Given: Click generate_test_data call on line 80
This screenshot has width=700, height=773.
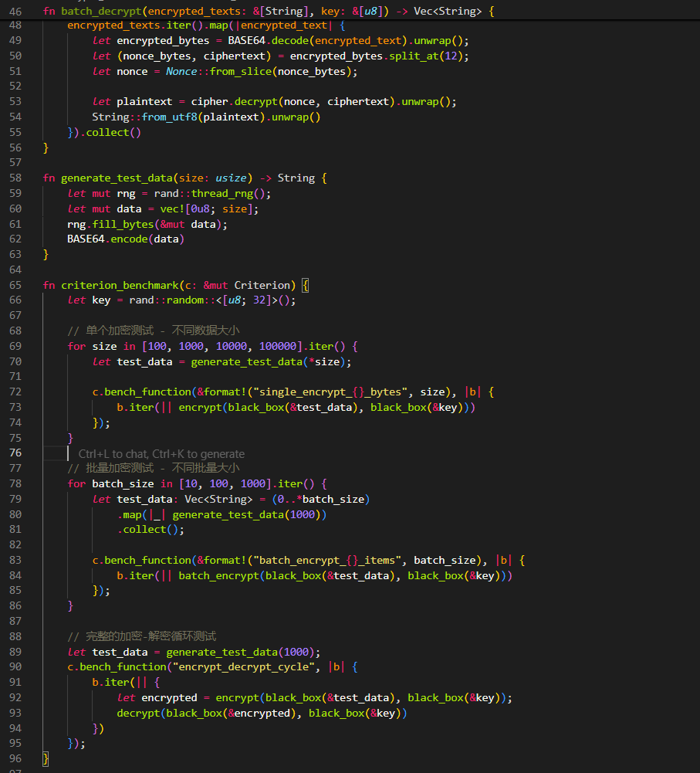Looking at the screenshot, I should [x=228, y=514].
